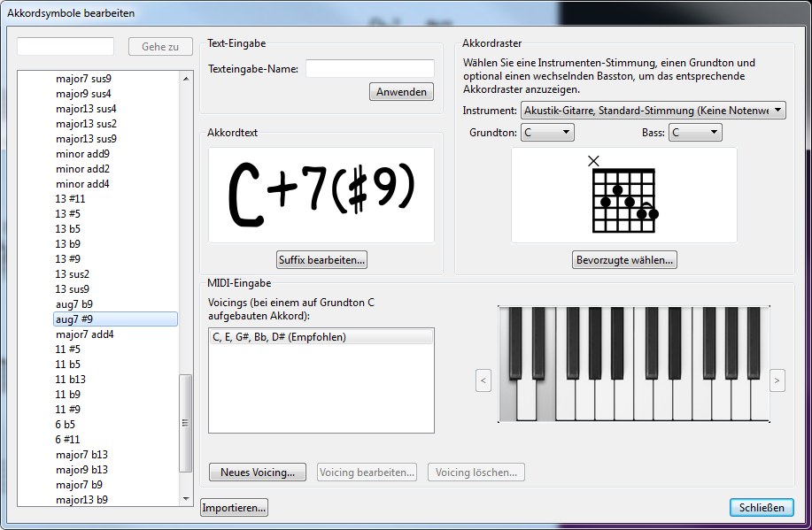Click the Voicing bearbeiten button
This screenshot has width=812, height=530.
(367, 472)
